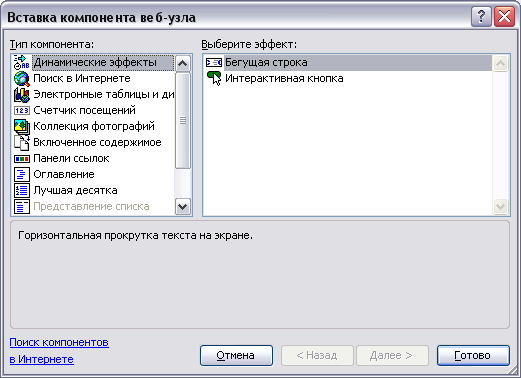521x378 pixels.
Task: Click the Отмена button
Action: tap(236, 355)
